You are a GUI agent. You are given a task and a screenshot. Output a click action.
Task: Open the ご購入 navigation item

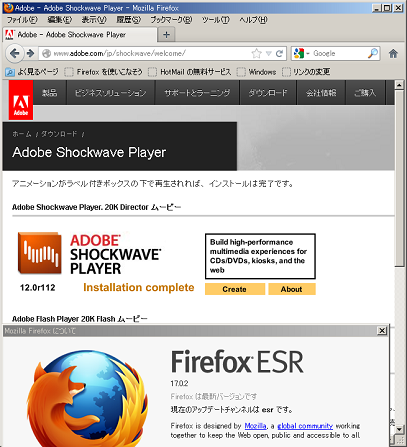pyautogui.click(x=365, y=93)
